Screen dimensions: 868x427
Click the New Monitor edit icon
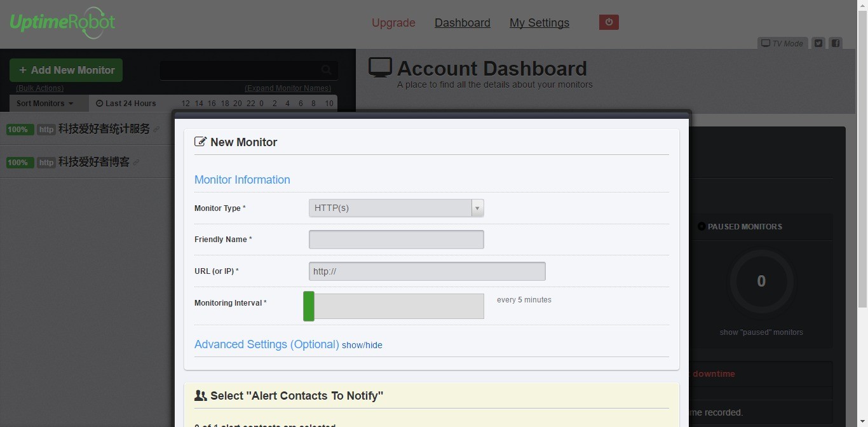tap(200, 142)
